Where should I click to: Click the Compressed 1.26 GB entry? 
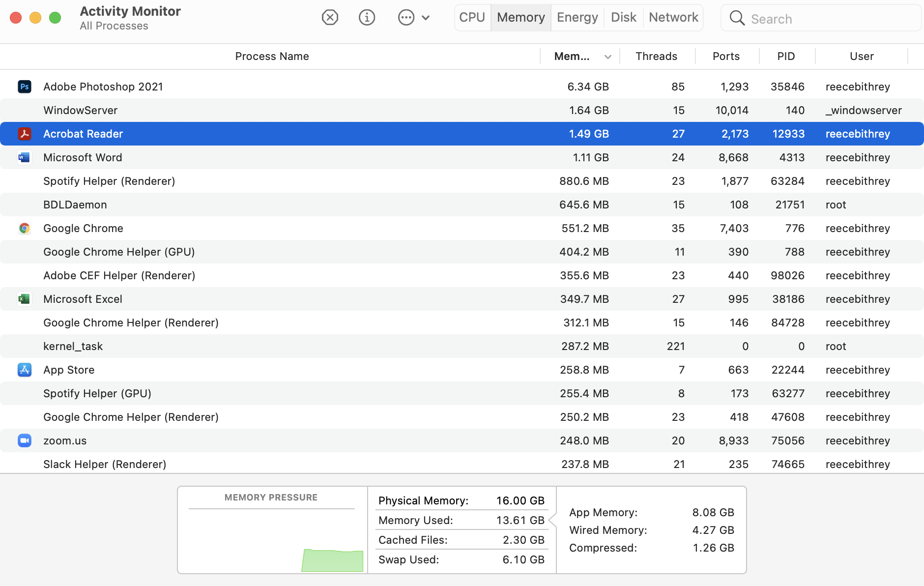pos(652,548)
